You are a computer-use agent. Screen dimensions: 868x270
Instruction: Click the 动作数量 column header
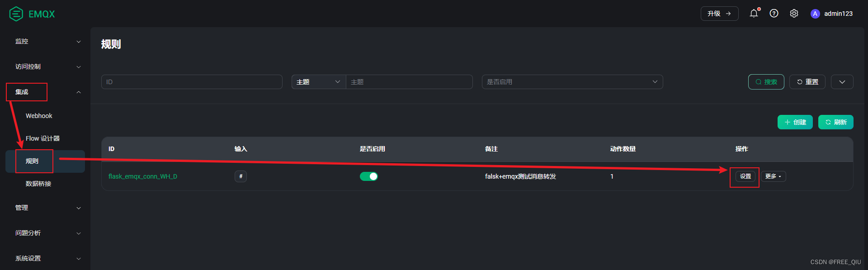point(623,149)
